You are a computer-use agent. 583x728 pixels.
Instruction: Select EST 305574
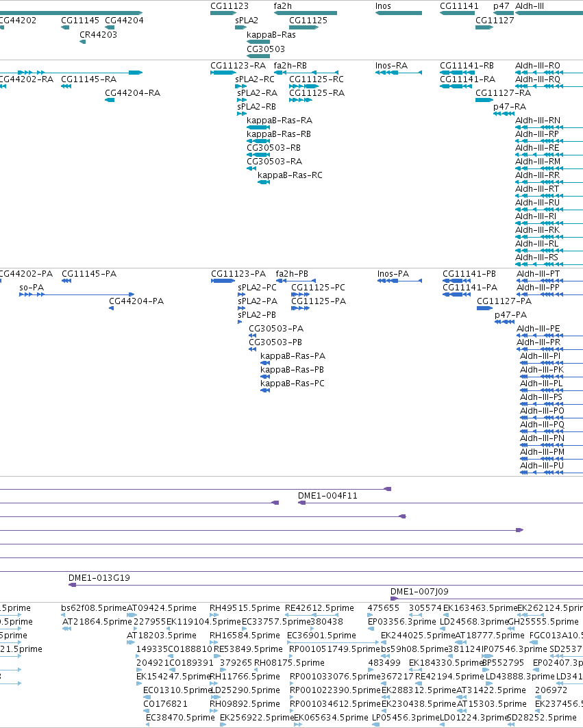(425, 608)
